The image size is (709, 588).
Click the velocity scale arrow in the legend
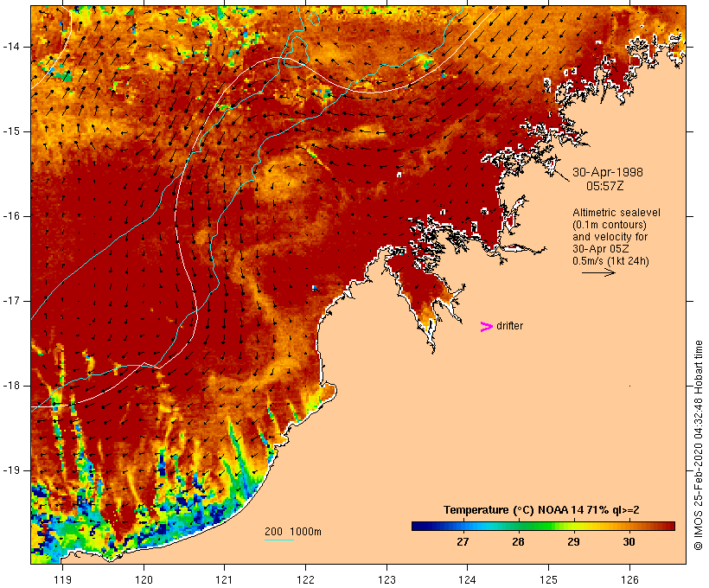pyautogui.click(x=598, y=272)
